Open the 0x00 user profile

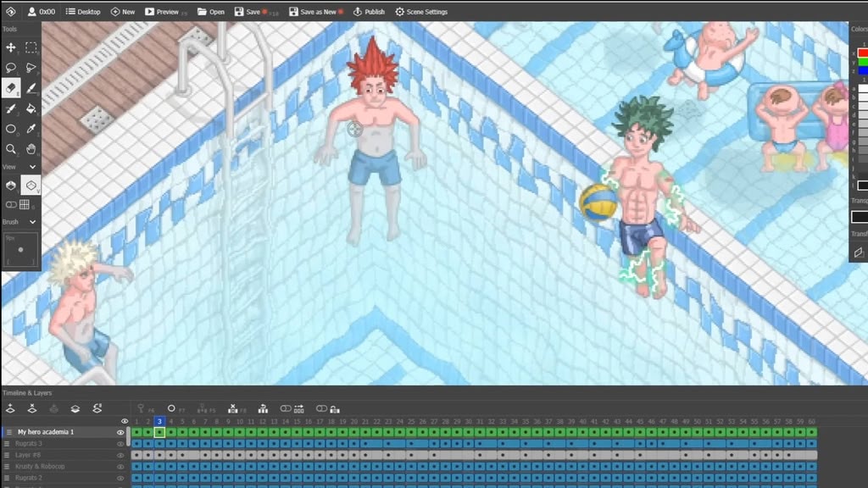(x=42, y=12)
